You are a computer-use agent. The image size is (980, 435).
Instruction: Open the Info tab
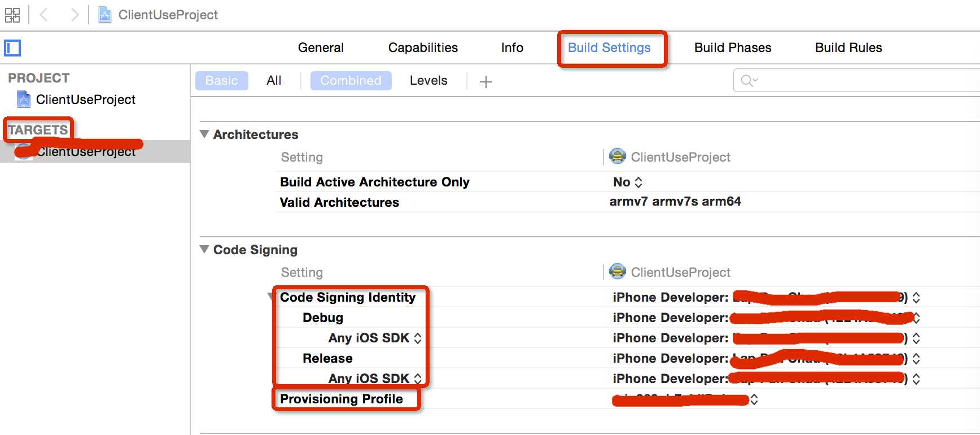(x=512, y=47)
